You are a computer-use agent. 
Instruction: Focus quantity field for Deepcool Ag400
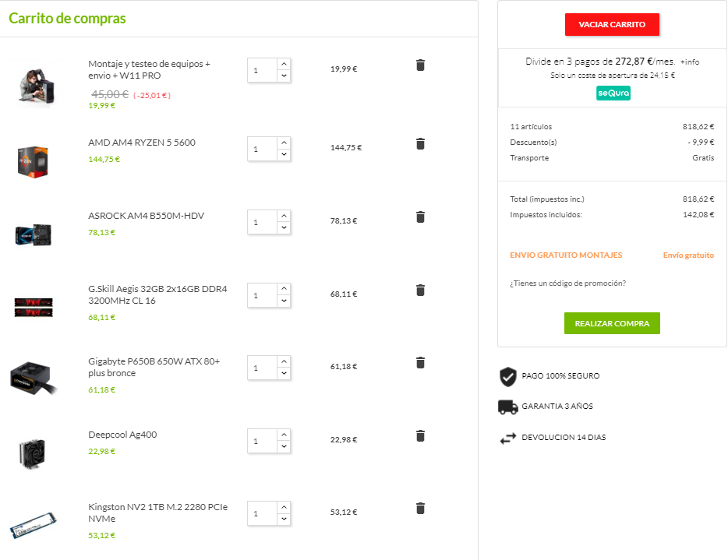(263, 441)
